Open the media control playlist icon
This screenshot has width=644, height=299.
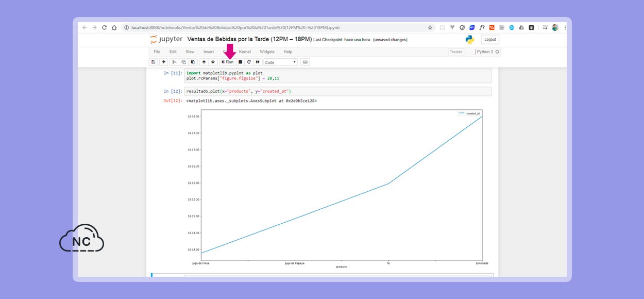click(545, 27)
